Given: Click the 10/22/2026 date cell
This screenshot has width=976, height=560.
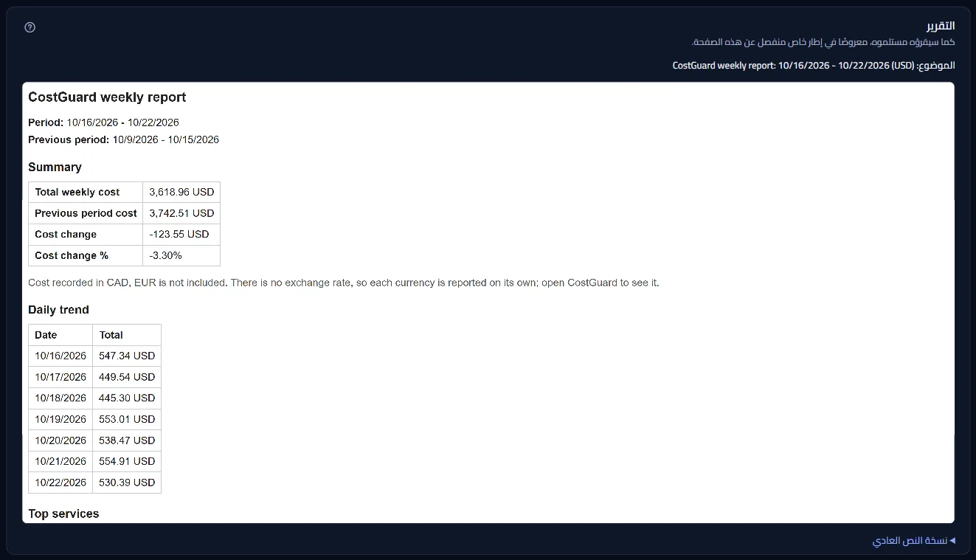Looking at the screenshot, I should coord(60,483).
